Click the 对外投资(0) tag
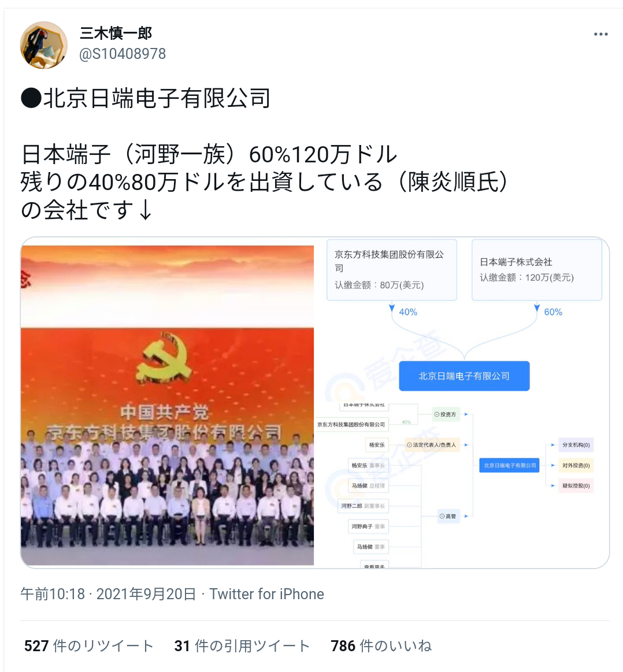The width and height of the screenshot is (623, 672). [576, 465]
